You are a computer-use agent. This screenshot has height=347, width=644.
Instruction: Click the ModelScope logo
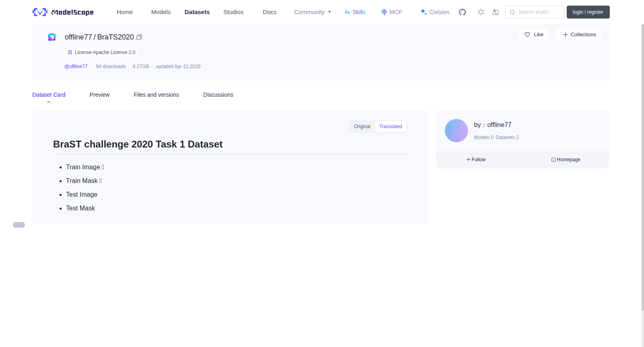tap(63, 12)
